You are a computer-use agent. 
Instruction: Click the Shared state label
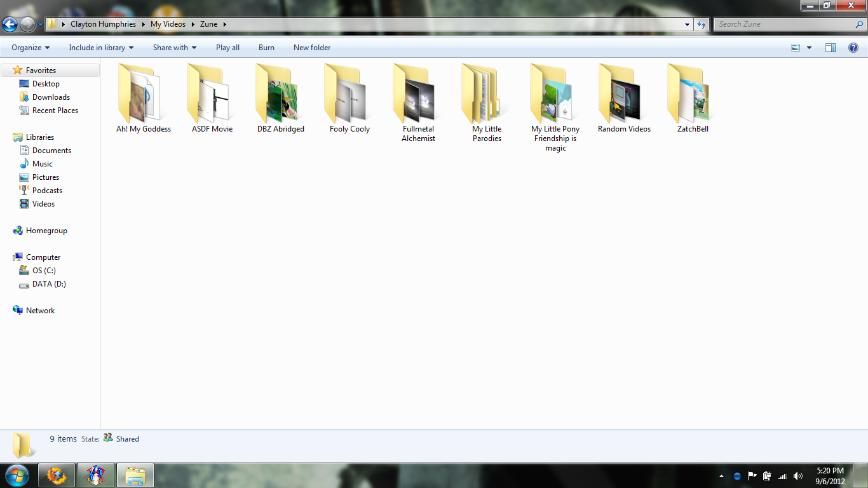[127, 439]
